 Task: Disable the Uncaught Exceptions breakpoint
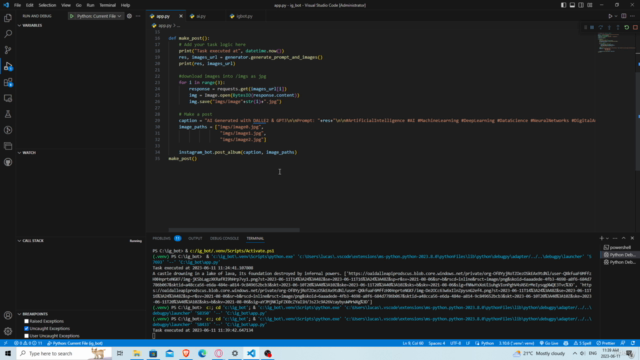coord(27,329)
